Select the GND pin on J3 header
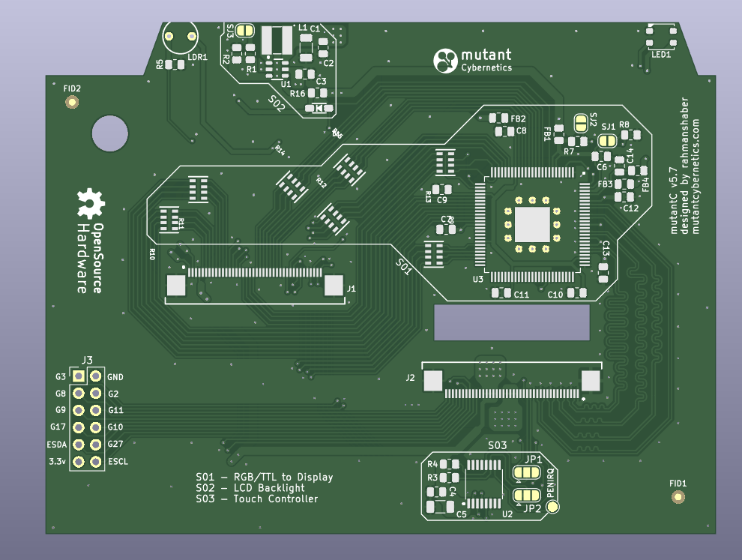Image resolution: width=742 pixels, height=560 pixels. (95, 376)
